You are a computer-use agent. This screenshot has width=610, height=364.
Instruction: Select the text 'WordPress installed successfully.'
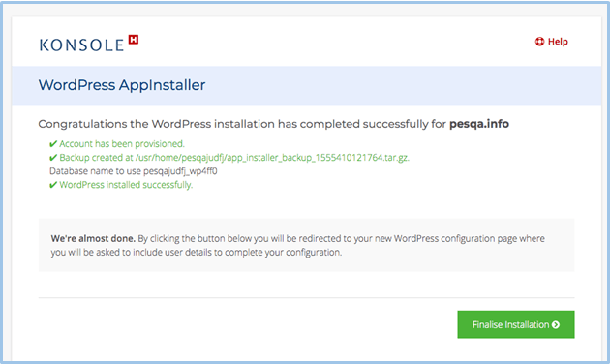pyautogui.click(x=126, y=185)
